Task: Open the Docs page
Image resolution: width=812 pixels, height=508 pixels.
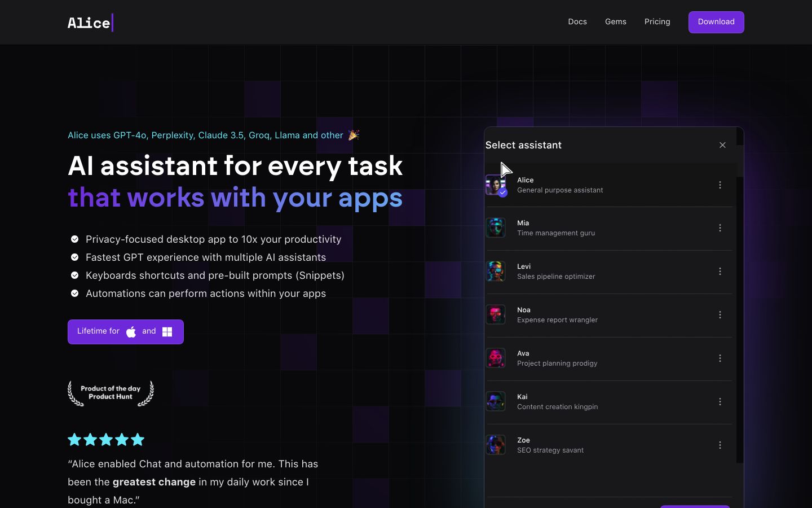Action: (577, 22)
